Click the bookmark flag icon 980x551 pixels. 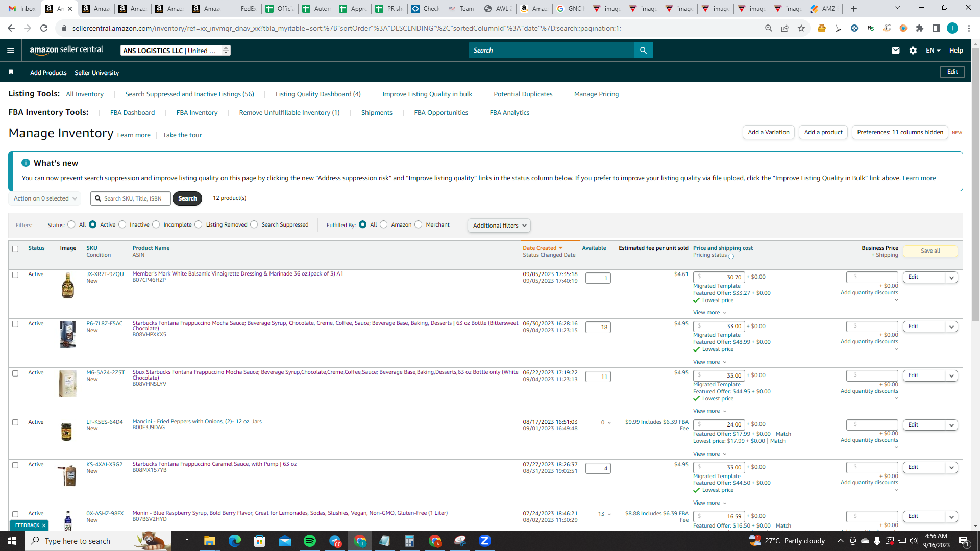click(x=11, y=72)
